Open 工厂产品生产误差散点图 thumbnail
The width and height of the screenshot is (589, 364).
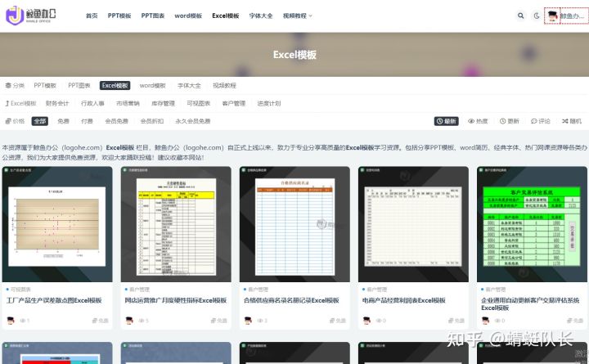point(57,224)
